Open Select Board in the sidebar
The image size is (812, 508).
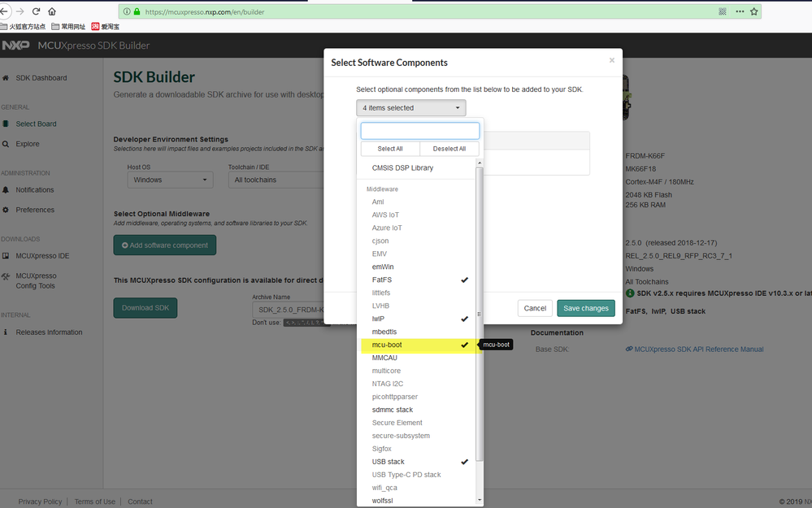click(37, 124)
